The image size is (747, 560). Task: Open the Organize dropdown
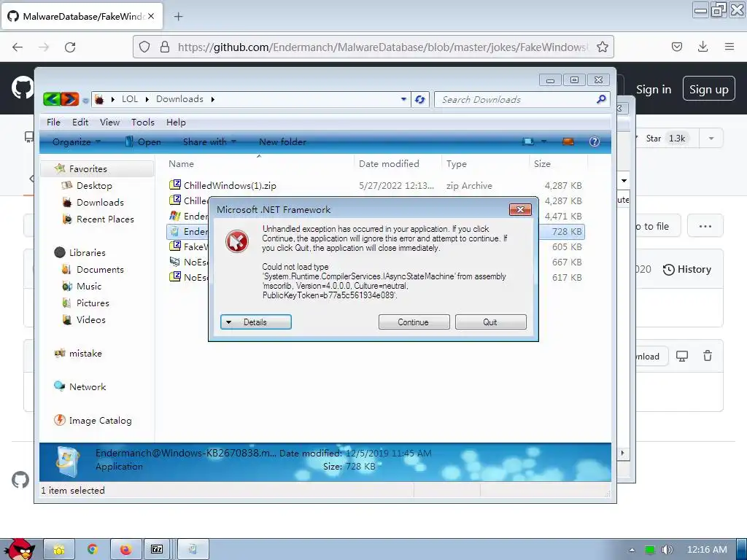coord(76,142)
